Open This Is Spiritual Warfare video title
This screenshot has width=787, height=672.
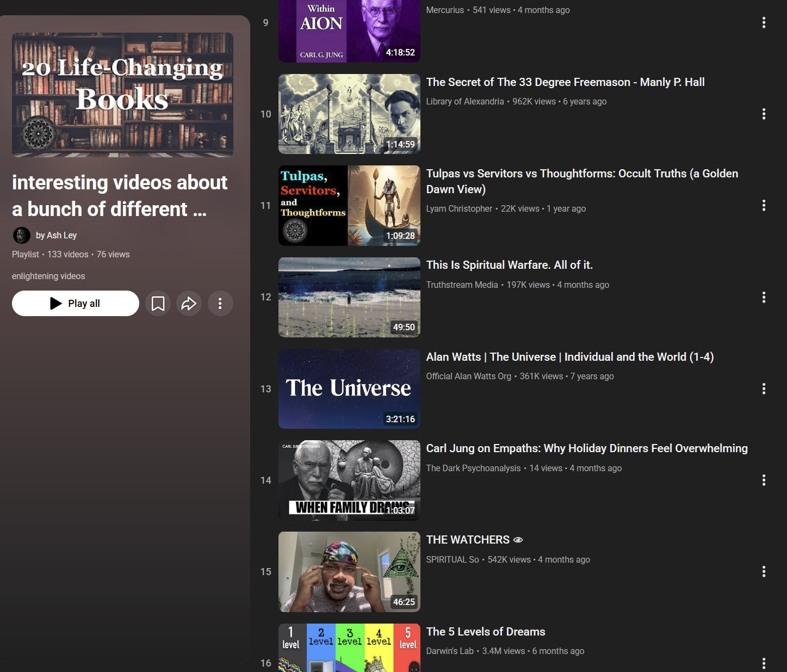coord(509,265)
